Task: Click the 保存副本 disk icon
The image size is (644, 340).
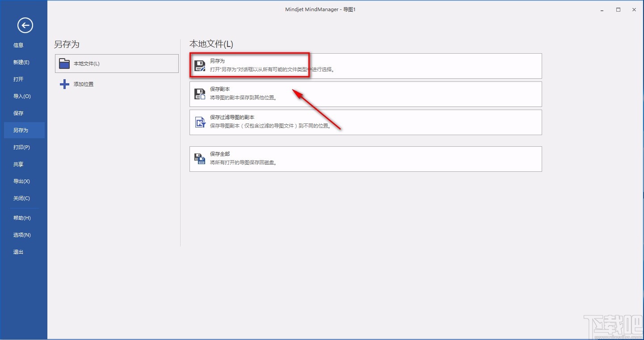Action: [x=200, y=94]
